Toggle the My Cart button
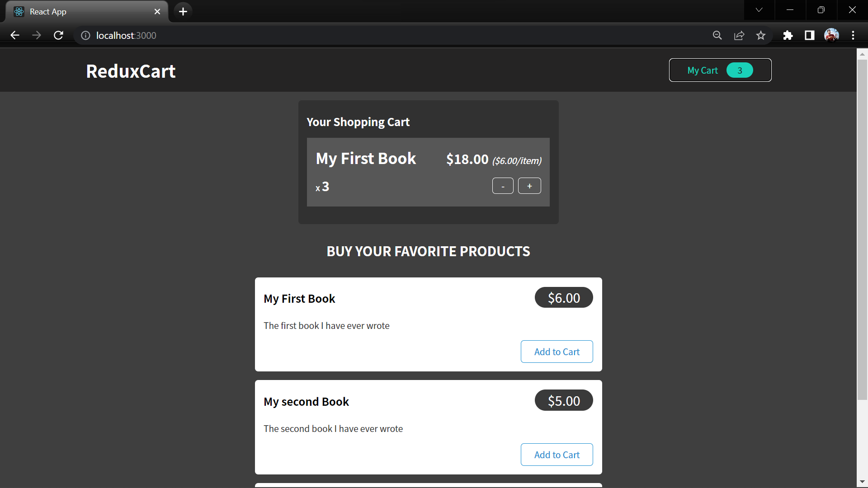The width and height of the screenshot is (868, 488). coord(720,70)
